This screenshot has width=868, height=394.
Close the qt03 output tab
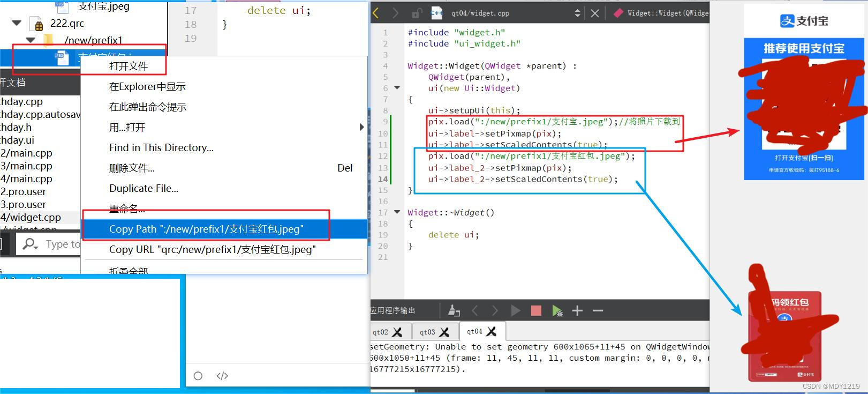pyautogui.click(x=444, y=332)
